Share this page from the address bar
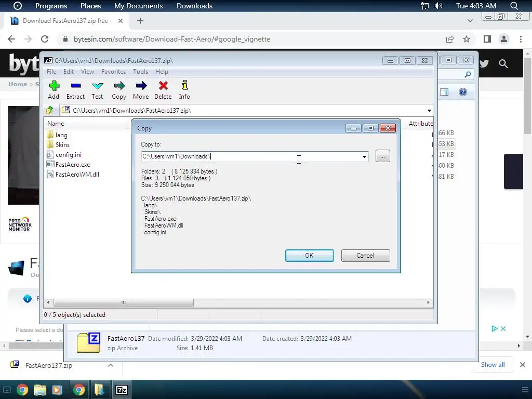This screenshot has width=532, height=399. pyautogui.click(x=450, y=39)
